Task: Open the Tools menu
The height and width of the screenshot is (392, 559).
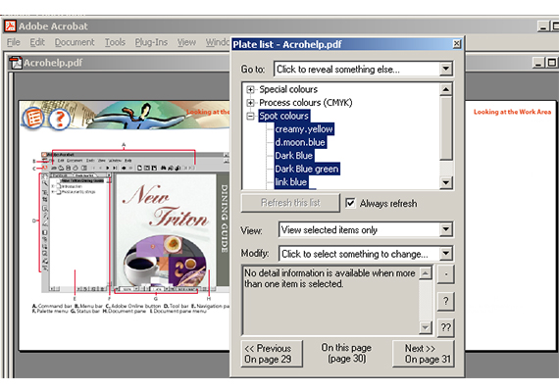Action: click(115, 42)
